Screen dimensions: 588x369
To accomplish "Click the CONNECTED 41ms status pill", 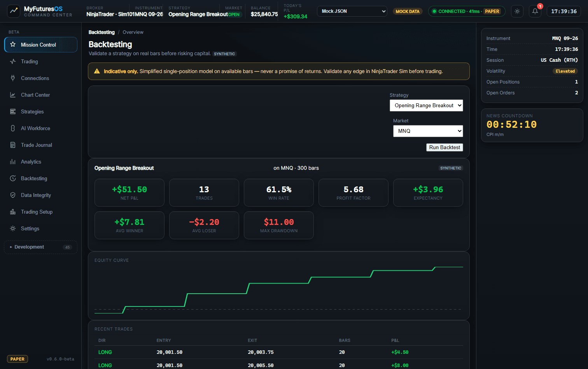I will click(467, 11).
